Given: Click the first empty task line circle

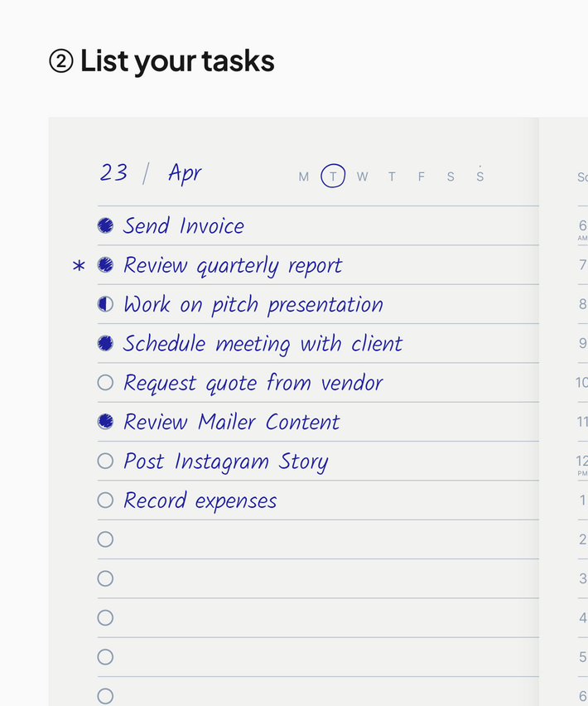Looking at the screenshot, I should 105,539.
